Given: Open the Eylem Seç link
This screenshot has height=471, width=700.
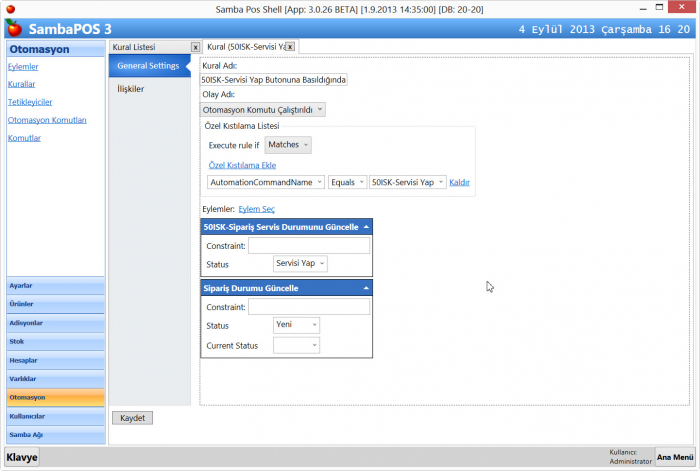Looking at the screenshot, I should [x=256, y=209].
